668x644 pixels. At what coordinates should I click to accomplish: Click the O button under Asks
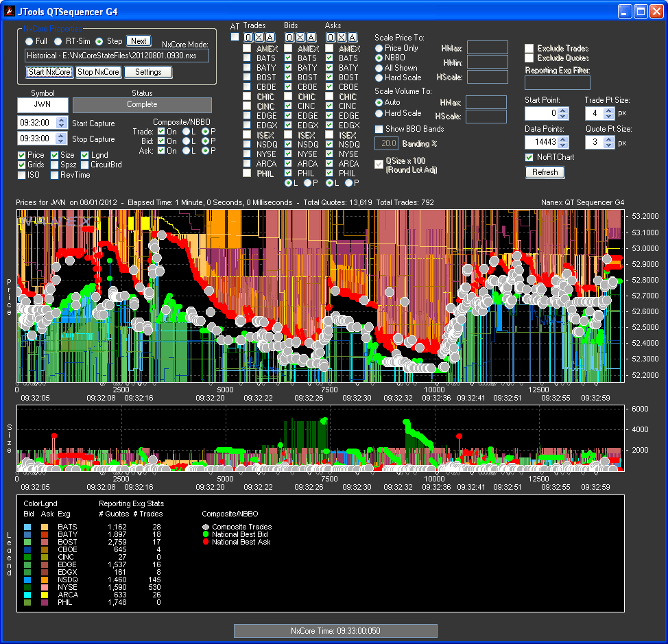pos(331,38)
